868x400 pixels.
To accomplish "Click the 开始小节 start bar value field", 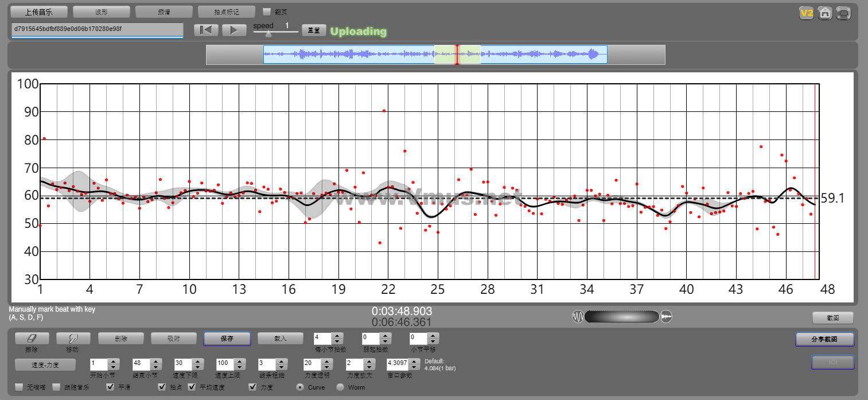I will 99,364.
